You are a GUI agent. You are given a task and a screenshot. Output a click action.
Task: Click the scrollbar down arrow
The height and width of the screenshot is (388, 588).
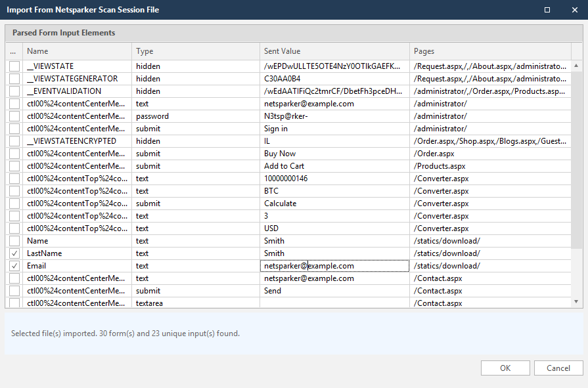tap(577, 302)
